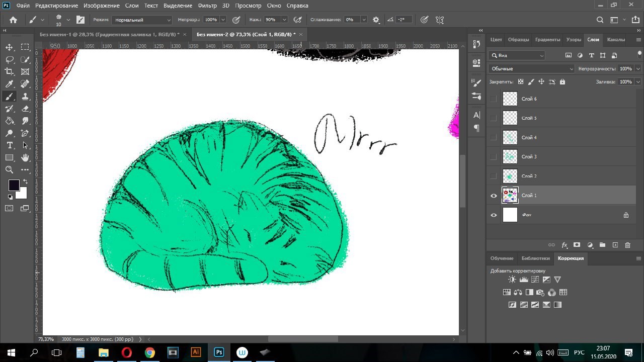Switch to the Каналы tab
The width and height of the screenshot is (644, 362).
coord(616,39)
